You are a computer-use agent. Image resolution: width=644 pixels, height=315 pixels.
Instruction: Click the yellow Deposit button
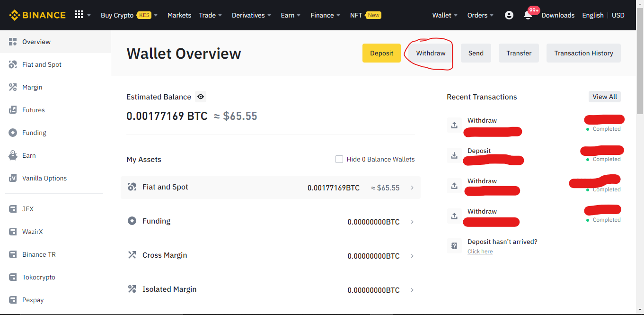click(x=381, y=53)
